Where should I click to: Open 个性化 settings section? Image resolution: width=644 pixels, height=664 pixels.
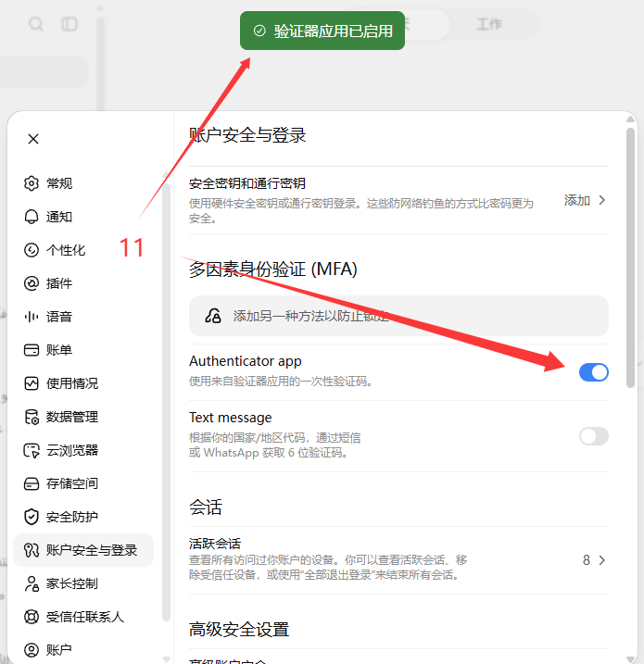[83, 250]
